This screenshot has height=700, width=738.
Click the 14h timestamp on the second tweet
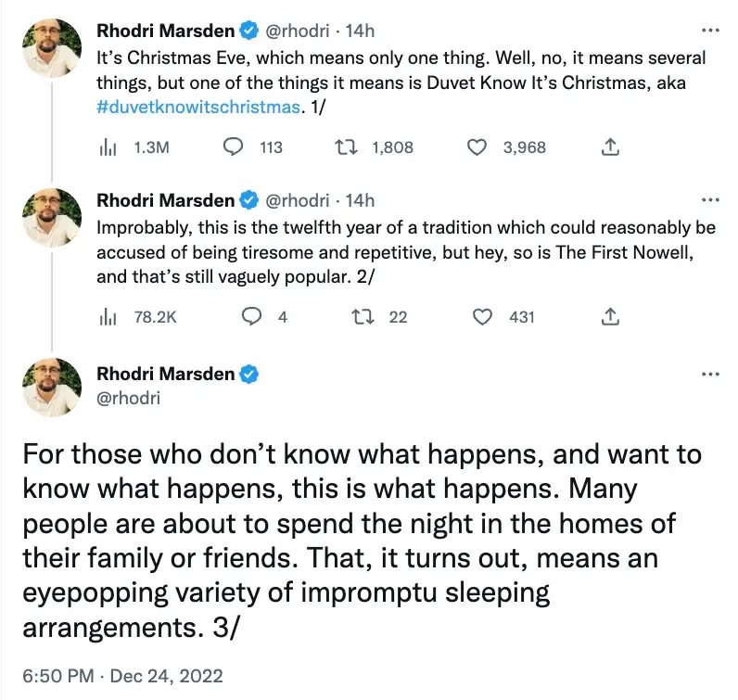[x=360, y=200]
